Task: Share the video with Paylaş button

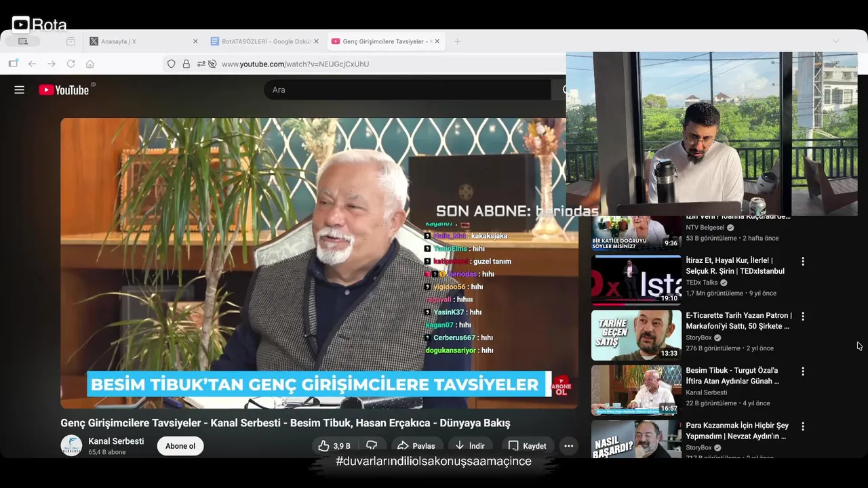Action: coord(416,446)
